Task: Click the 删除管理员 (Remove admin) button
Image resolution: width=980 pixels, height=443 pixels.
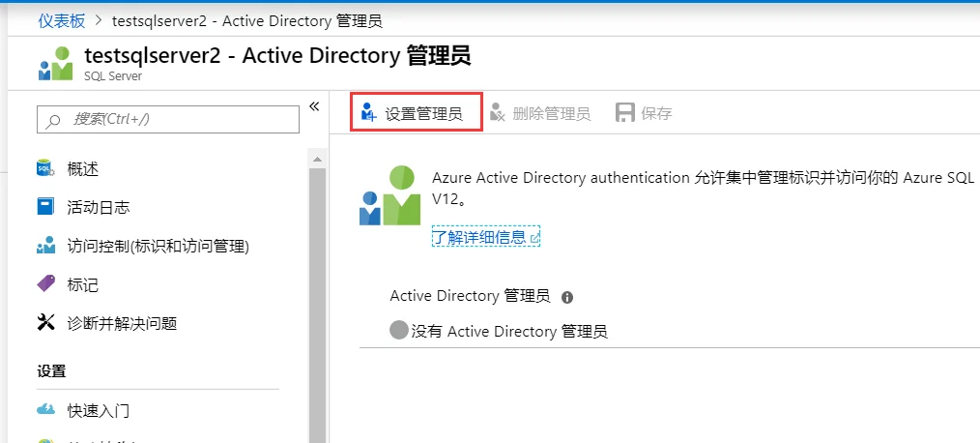Action: click(x=540, y=113)
